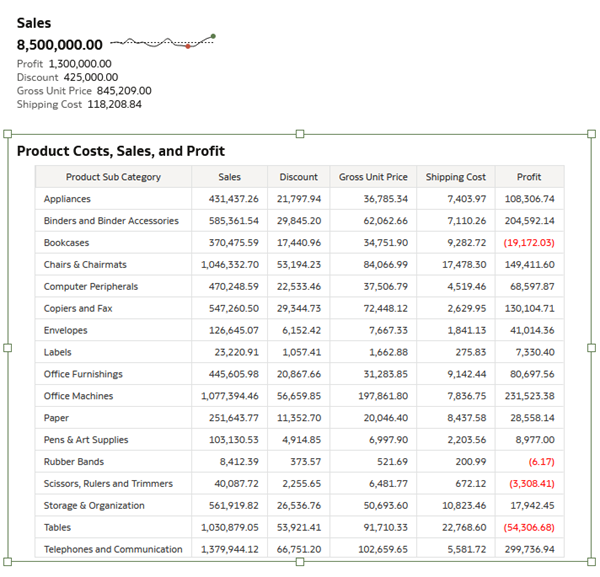The width and height of the screenshot is (600, 577).
Task: Select the Pens & Art Supplies row label
Action: (86, 440)
